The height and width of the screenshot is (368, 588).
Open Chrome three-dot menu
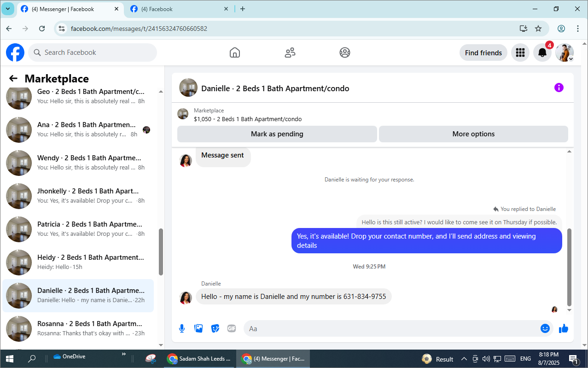(x=578, y=29)
